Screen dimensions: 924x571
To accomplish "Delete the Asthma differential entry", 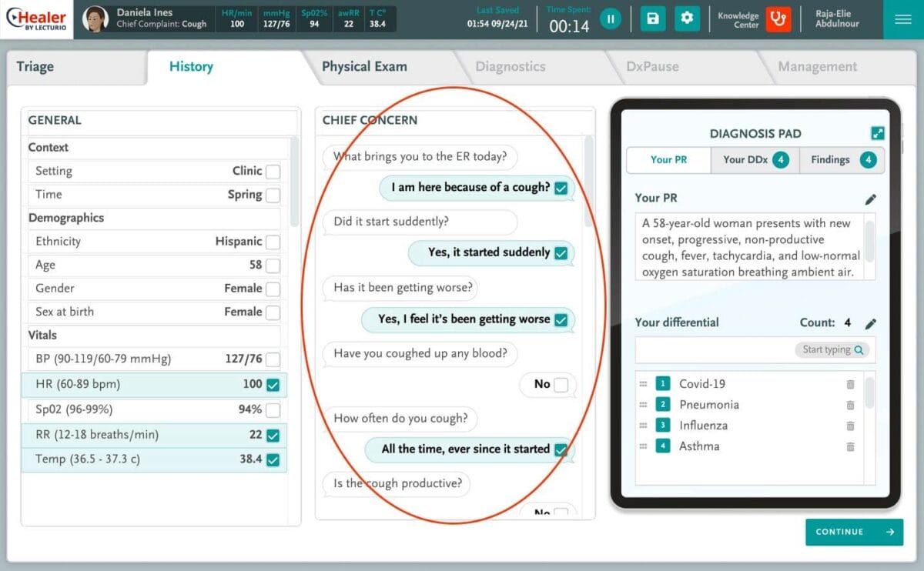I will click(850, 447).
